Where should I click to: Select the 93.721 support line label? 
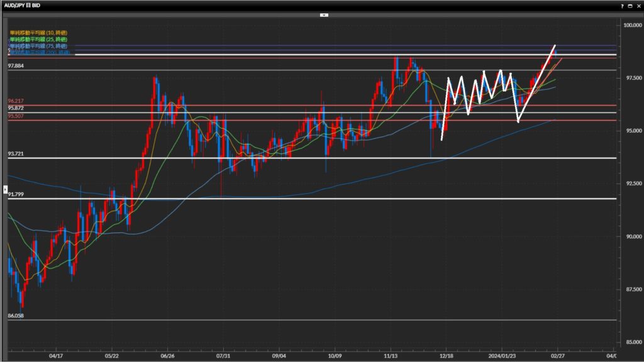click(16, 154)
